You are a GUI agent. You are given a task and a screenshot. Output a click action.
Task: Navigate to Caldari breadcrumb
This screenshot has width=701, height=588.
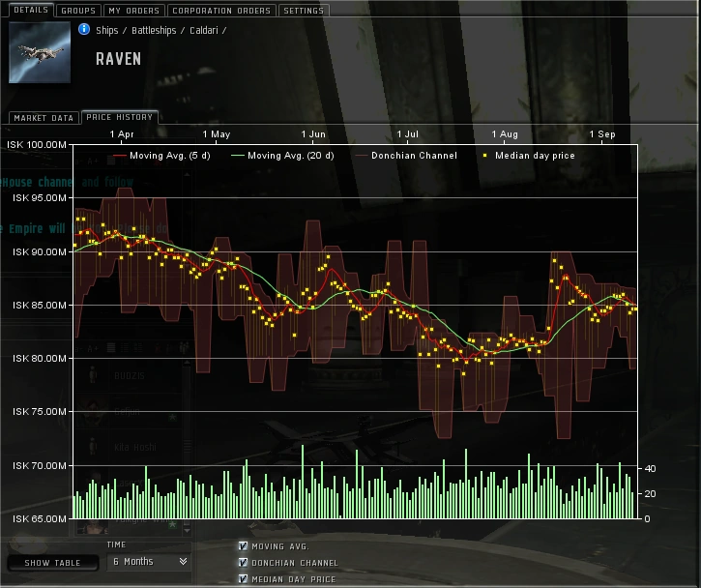[204, 30]
